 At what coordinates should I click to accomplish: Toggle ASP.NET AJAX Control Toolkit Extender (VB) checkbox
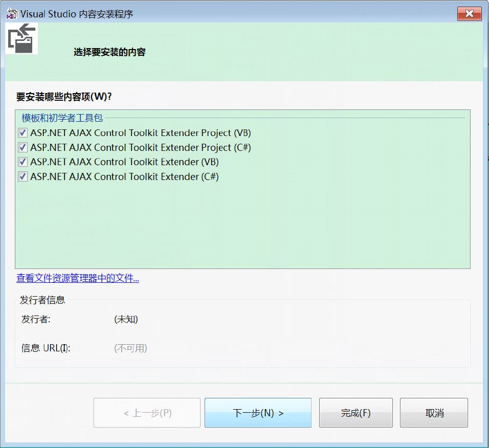pos(23,162)
